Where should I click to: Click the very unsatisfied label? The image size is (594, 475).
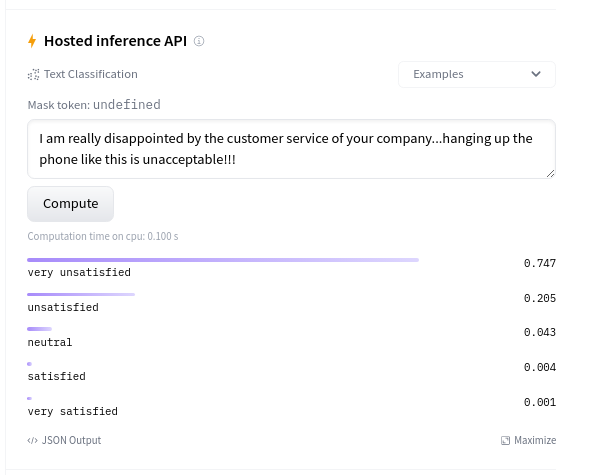click(79, 272)
